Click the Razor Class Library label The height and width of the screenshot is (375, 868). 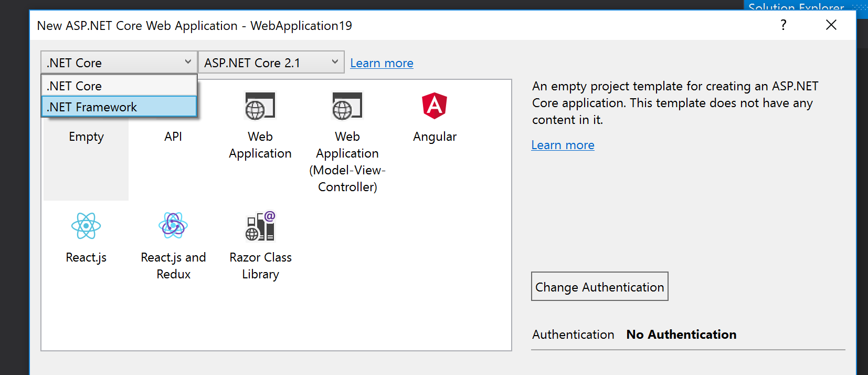261,266
